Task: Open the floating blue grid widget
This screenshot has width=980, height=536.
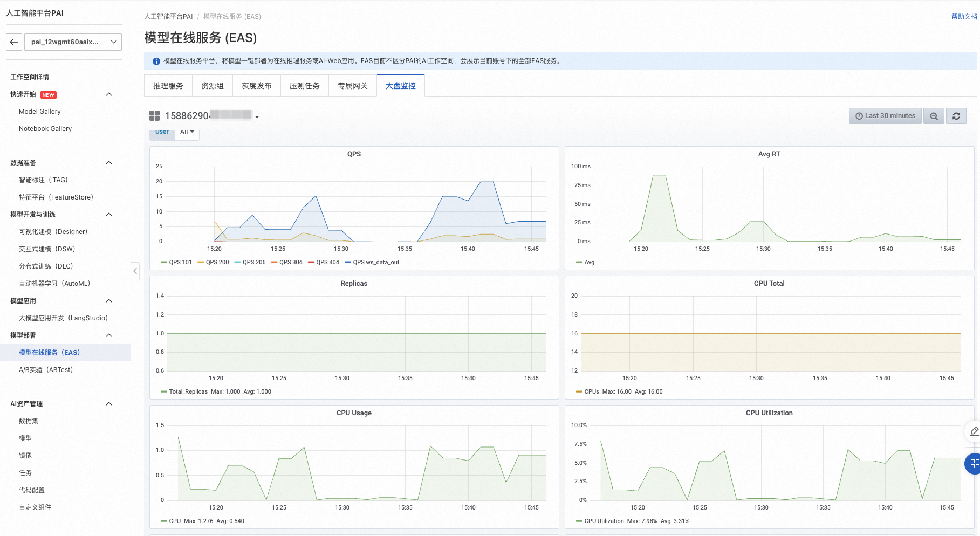Action: pyautogui.click(x=974, y=464)
